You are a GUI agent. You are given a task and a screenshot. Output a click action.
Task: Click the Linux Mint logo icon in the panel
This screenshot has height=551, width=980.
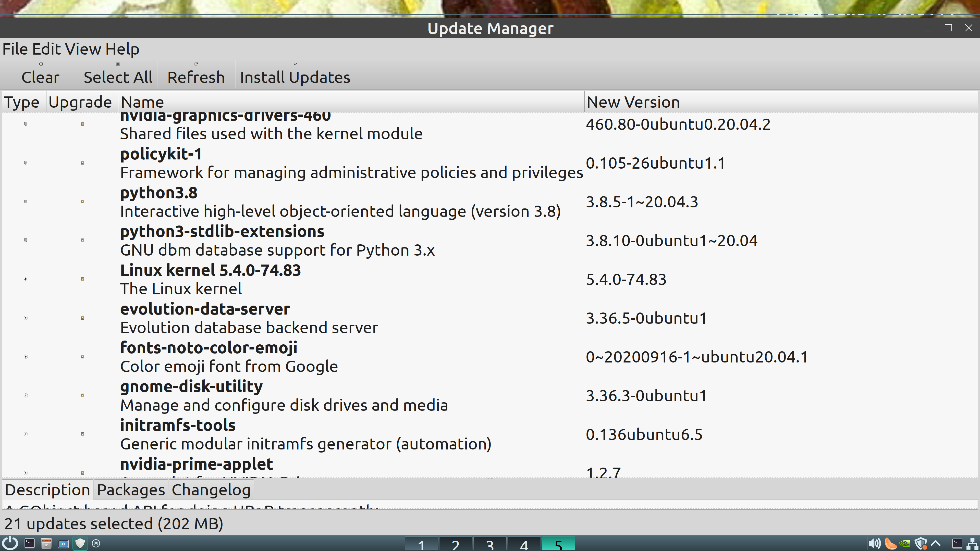point(96,544)
